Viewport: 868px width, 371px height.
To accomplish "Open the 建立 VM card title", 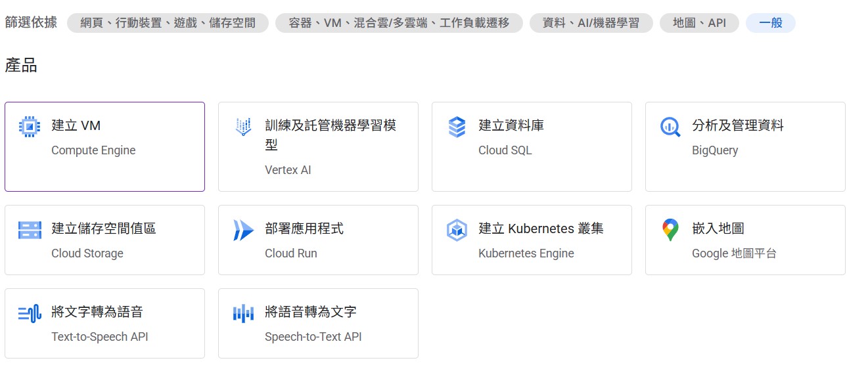I will point(76,125).
